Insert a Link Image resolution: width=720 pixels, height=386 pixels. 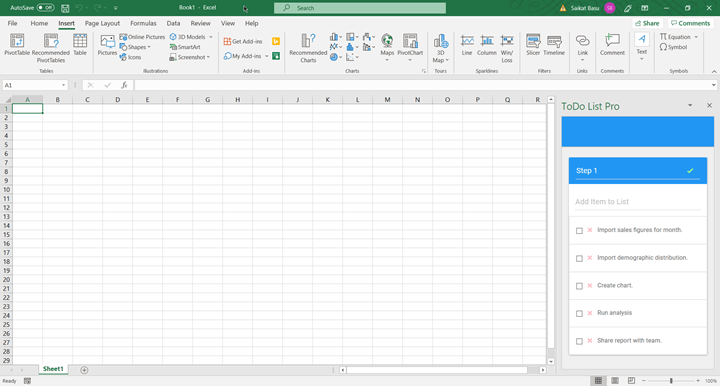pyautogui.click(x=582, y=47)
